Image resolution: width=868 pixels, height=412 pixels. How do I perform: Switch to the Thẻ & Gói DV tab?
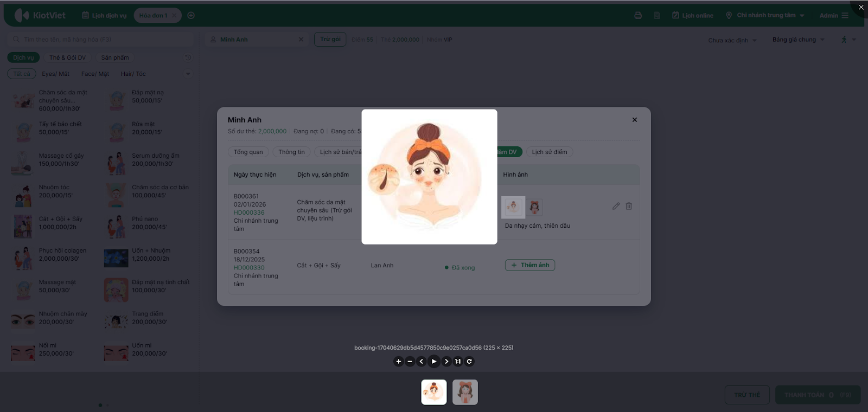point(68,57)
